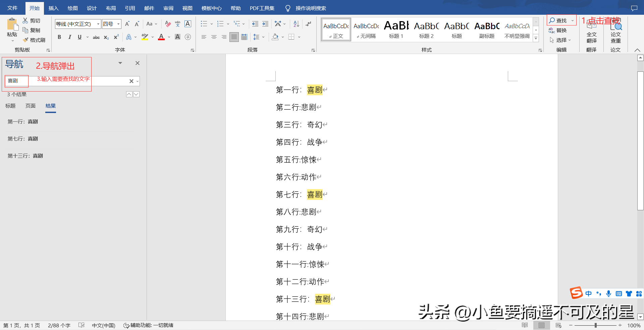Image resolution: width=644 pixels, height=330 pixels.
Task: Toggle bold formatting
Action: (59, 37)
